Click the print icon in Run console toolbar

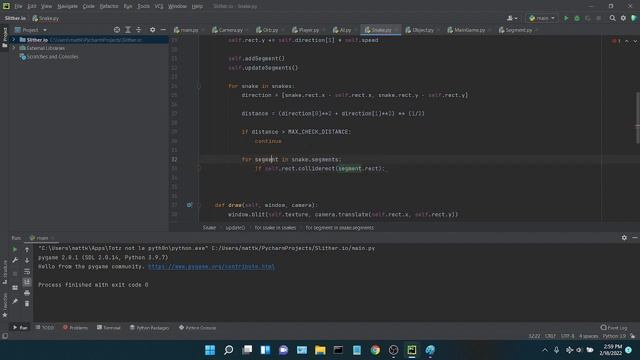click(27, 293)
